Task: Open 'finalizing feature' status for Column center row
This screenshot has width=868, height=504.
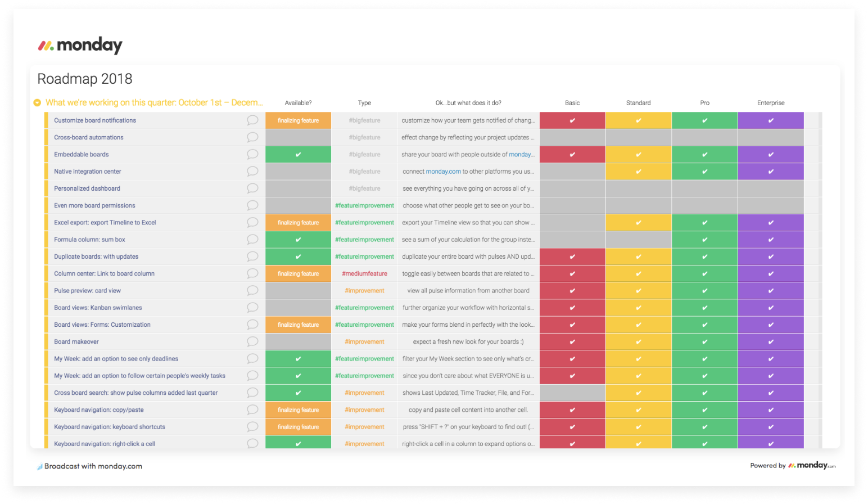Action: pyautogui.click(x=298, y=273)
